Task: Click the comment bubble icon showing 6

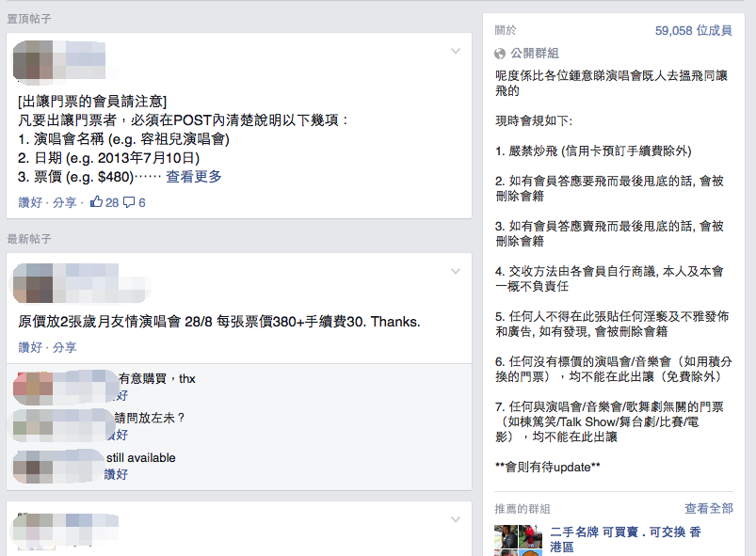Action: [129, 202]
